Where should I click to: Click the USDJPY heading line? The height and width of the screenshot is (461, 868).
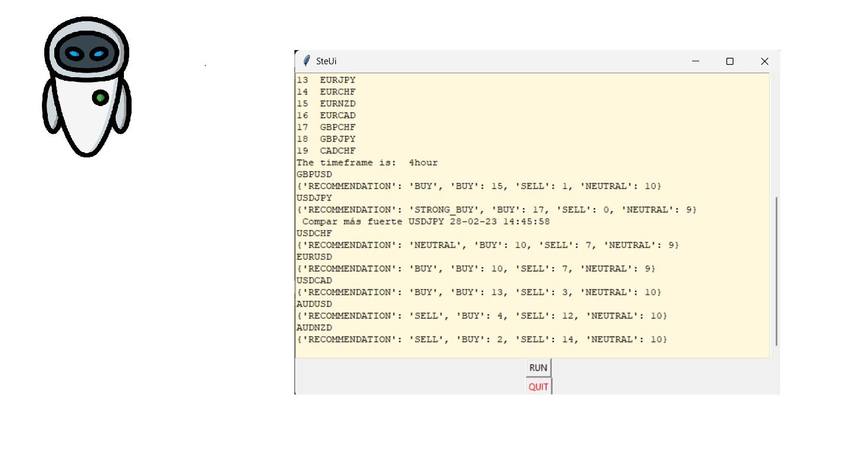point(315,197)
